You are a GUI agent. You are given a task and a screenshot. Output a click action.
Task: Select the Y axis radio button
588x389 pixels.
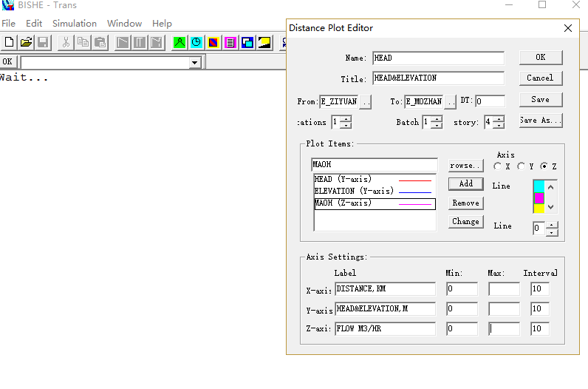coord(521,167)
